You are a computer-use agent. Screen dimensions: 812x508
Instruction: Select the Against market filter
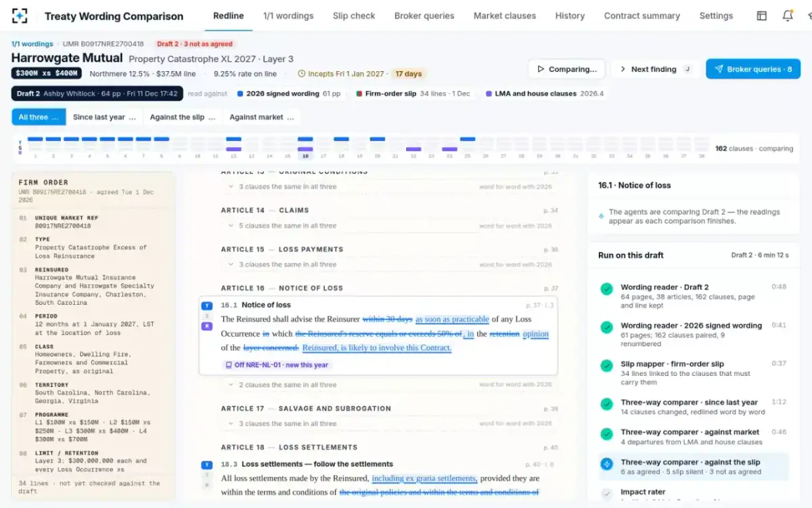click(x=261, y=117)
